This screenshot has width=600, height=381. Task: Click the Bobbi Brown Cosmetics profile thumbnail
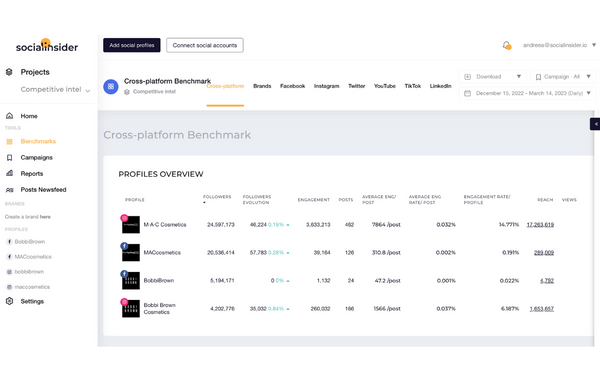click(x=130, y=308)
